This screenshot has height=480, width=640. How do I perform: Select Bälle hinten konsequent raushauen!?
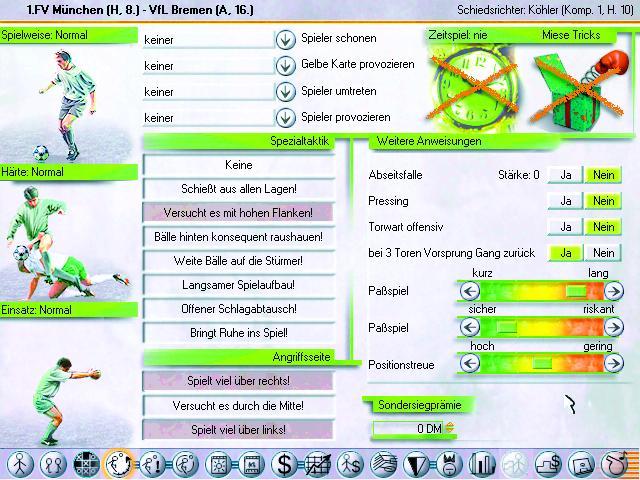coord(238,237)
